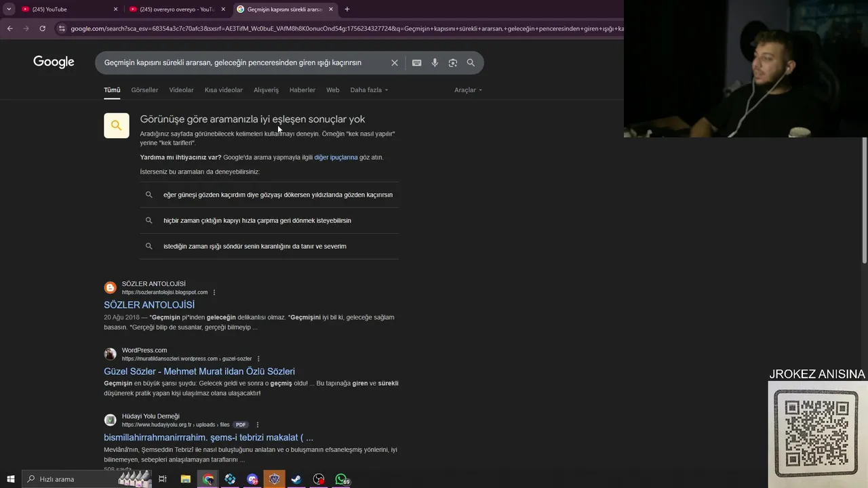Submit search with magnifier button
868x488 pixels.
471,63
